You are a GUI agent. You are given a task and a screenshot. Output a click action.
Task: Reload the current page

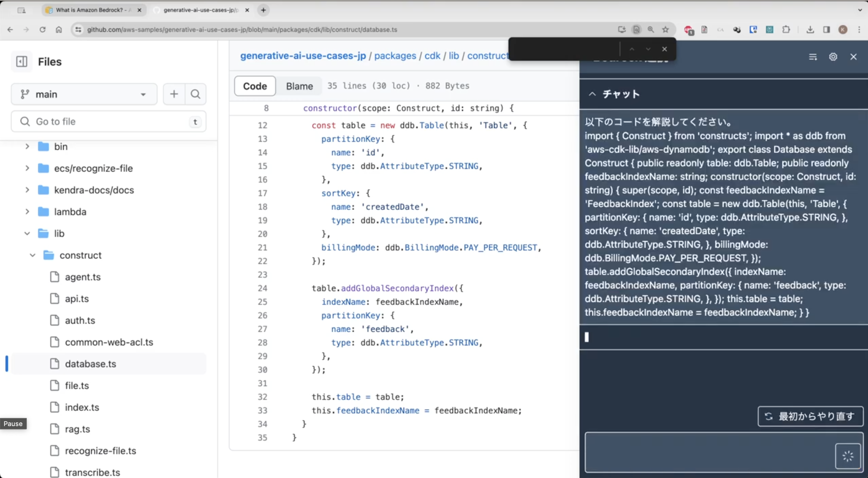pyautogui.click(x=43, y=30)
